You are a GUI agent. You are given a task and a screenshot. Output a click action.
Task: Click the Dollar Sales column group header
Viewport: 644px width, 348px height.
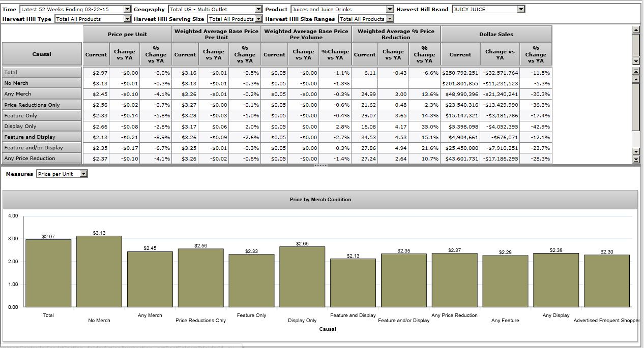point(496,34)
